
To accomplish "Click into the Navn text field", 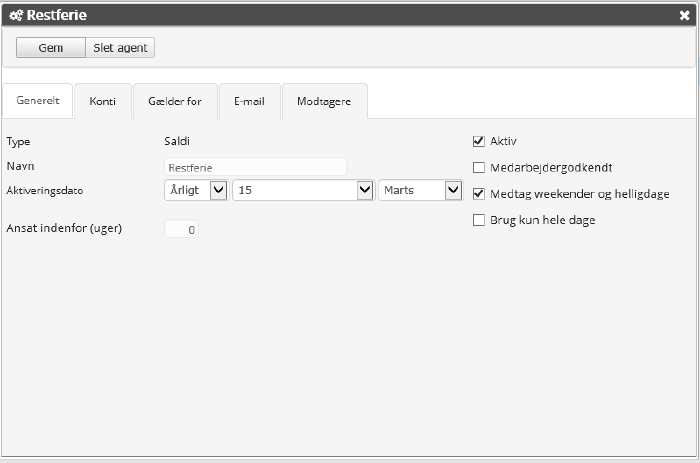I will click(255, 167).
